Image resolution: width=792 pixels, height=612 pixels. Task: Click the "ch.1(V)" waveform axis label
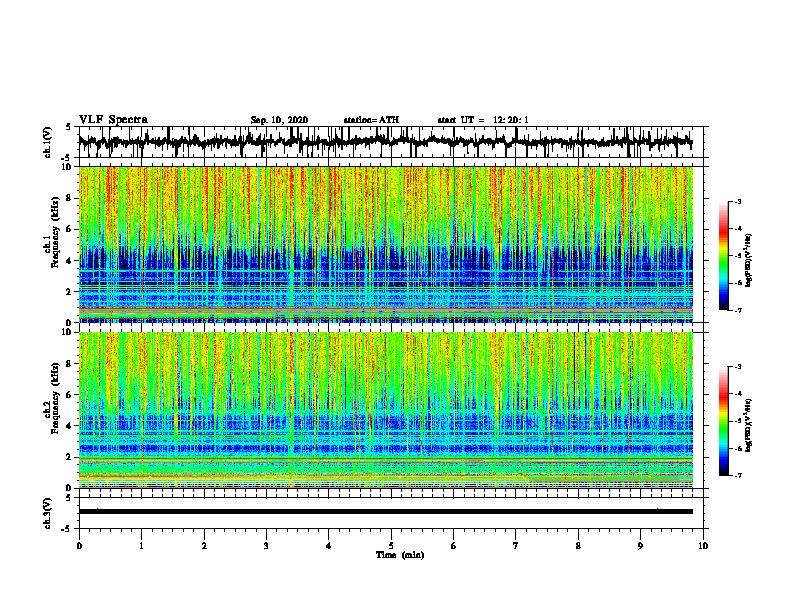(x=47, y=142)
